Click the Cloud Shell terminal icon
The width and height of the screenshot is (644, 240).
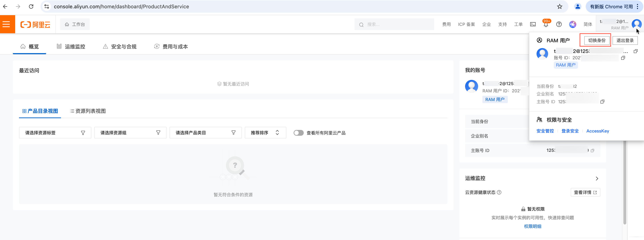point(533,24)
